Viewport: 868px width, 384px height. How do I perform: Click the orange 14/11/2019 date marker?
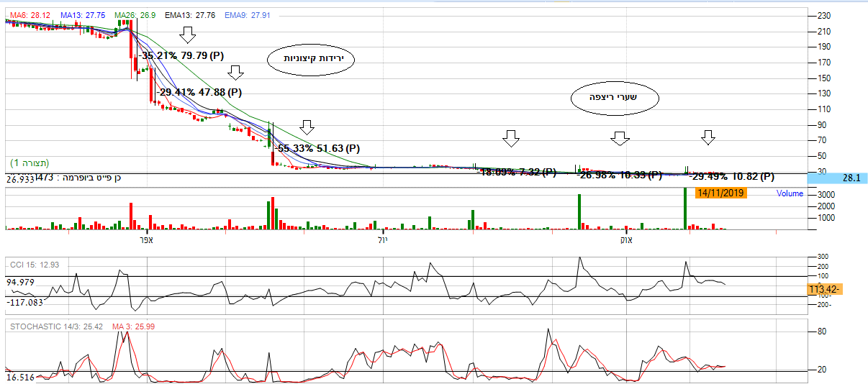tap(720, 193)
